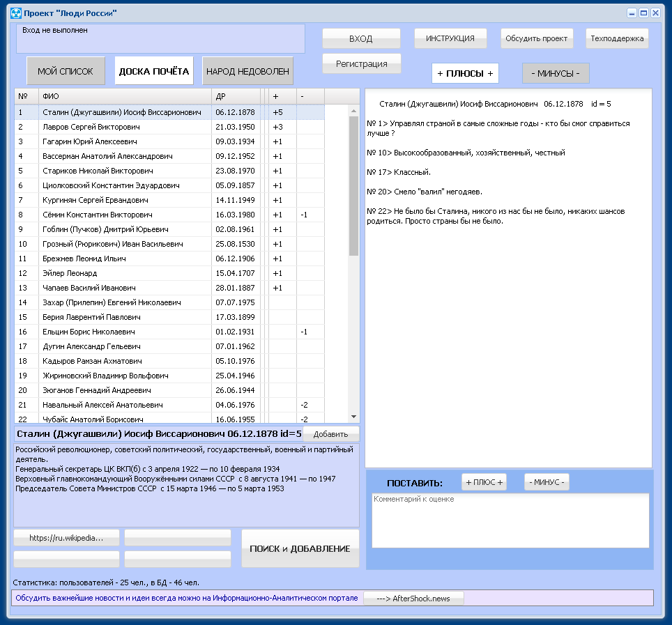
Task: Click Обсудить проект button
Action: pyautogui.click(x=537, y=38)
